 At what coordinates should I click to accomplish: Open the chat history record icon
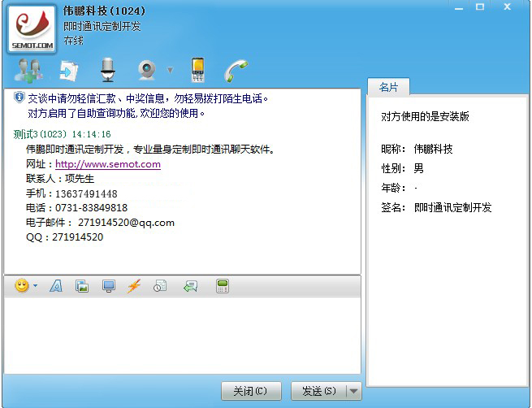click(160, 286)
